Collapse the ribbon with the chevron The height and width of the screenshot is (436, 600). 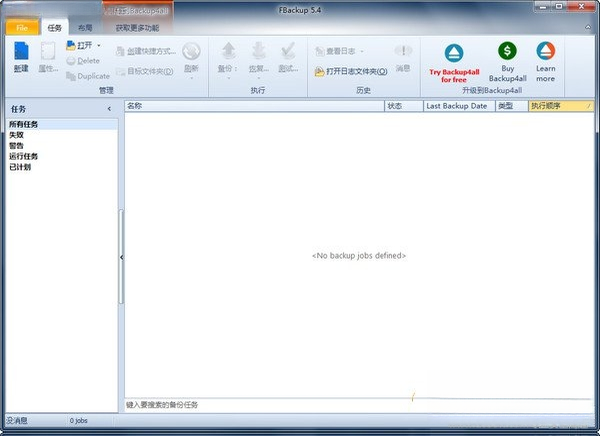(588, 27)
